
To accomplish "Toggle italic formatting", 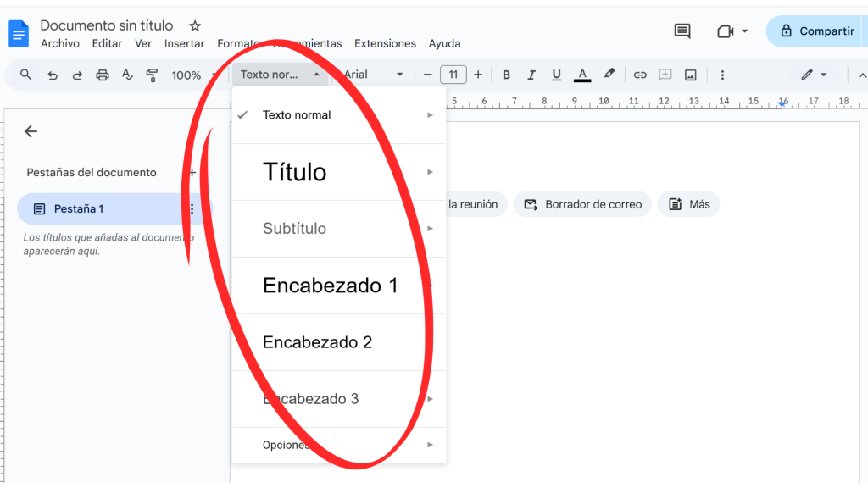I will point(531,75).
